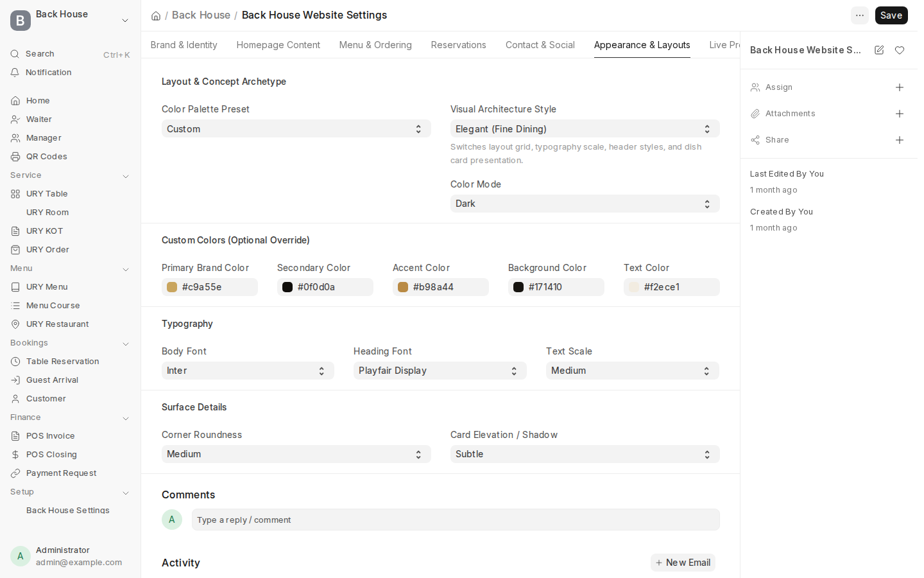This screenshot has height=578, width=924.
Task: Click the plus icon next to Share
Action: coord(900,140)
